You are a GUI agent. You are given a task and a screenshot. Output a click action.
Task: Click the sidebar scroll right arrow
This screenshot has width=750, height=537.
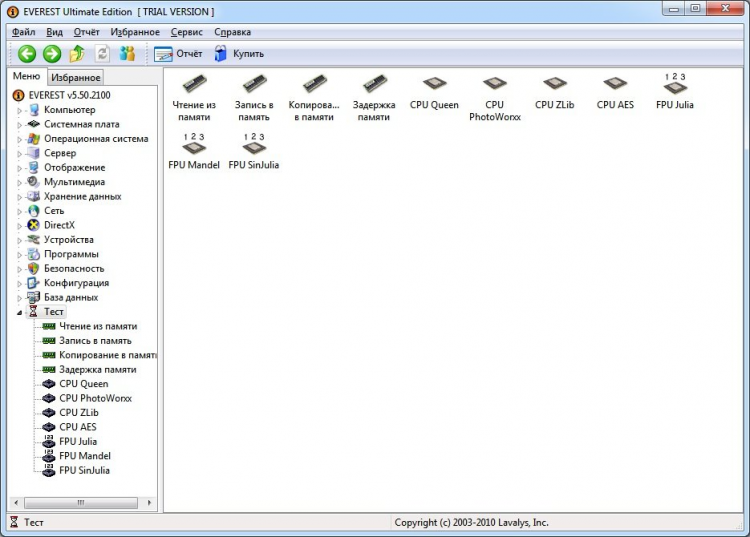pos(149,503)
